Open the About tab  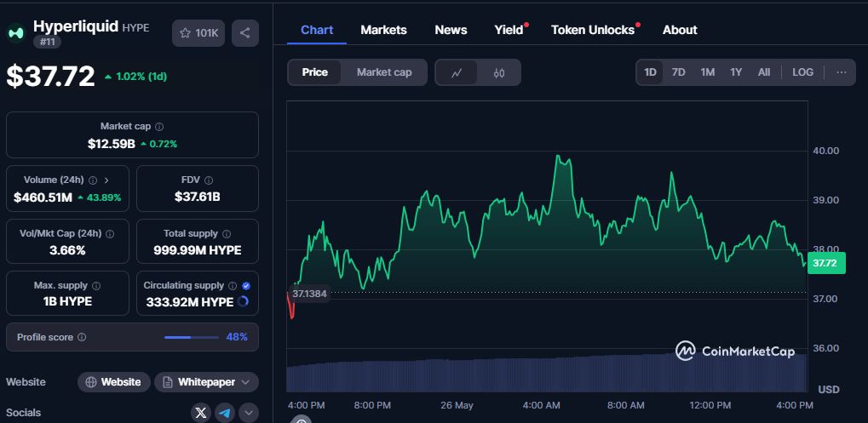tap(680, 30)
